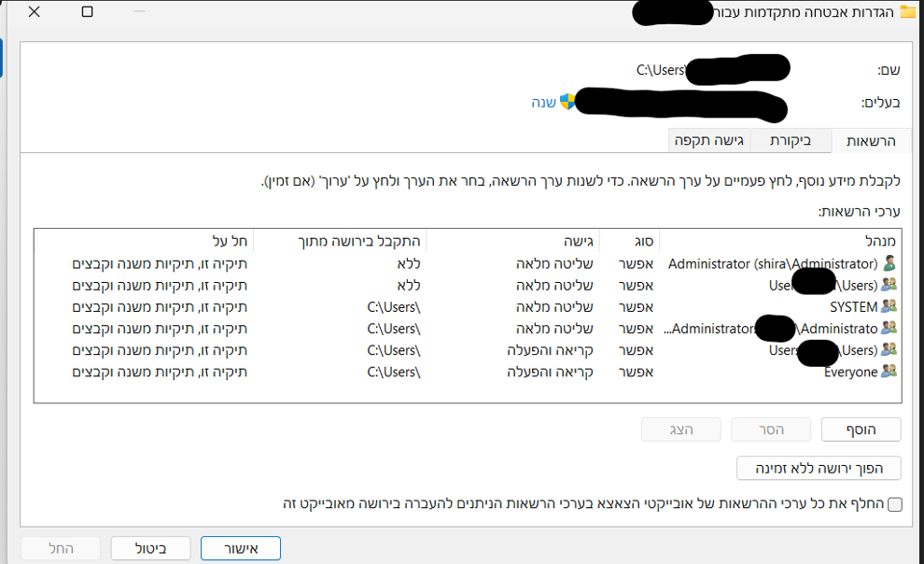Sort by the סוג column header
This screenshot has width=924, height=564.
629,241
